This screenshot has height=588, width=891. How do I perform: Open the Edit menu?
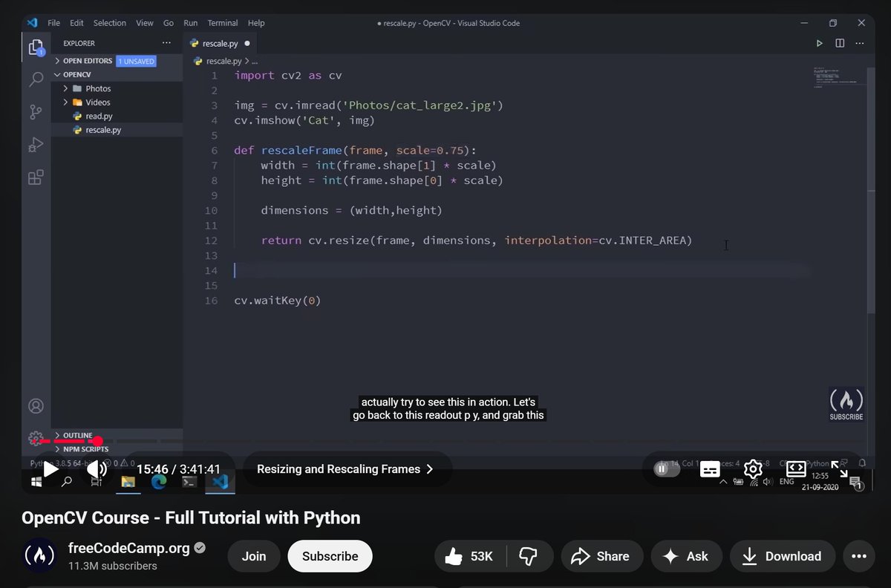[x=77, y=23]
